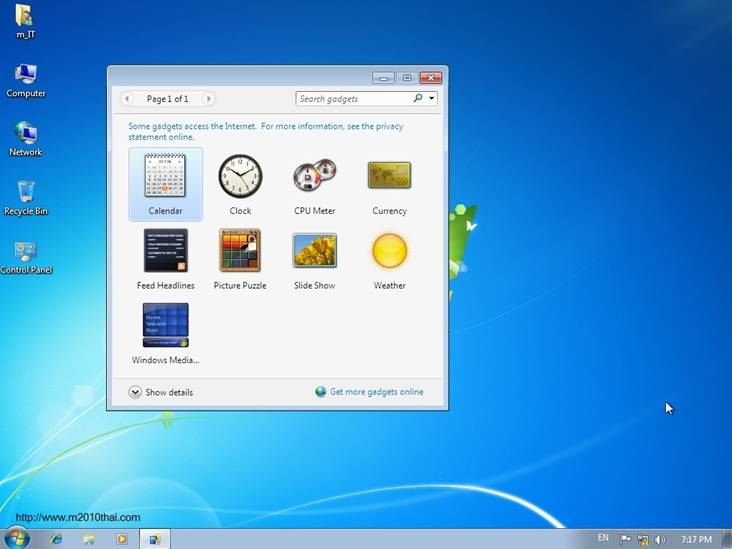Click the search magnifier icon
The width and height of the screenshot is (732, 549).
coord(418,98)
